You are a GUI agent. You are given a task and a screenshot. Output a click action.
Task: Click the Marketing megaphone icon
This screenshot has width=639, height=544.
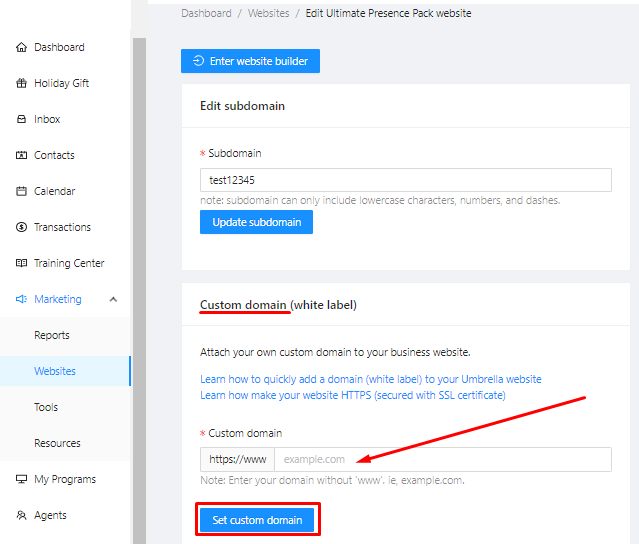pos(21,299)
